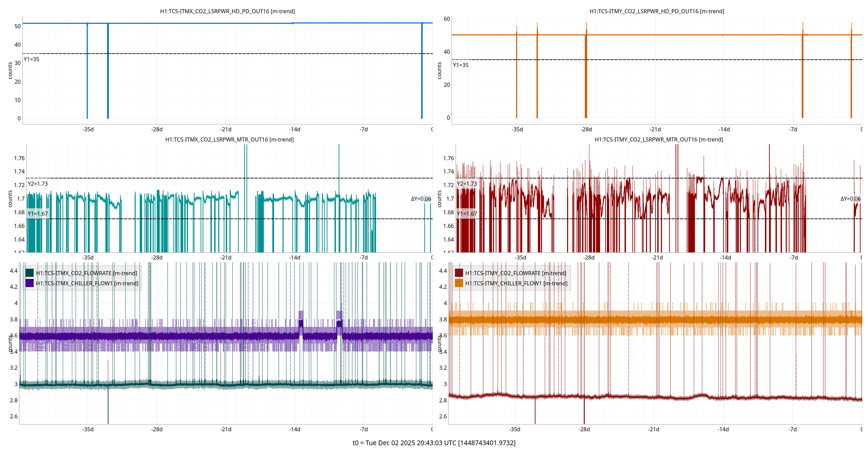The height and width of the screenshot is (451, 868).
Task: Click the ITMY_CO2_LSRPWR_MTR_OUT16 plot title
Action: pyautogui.click(x=659, y=139)
